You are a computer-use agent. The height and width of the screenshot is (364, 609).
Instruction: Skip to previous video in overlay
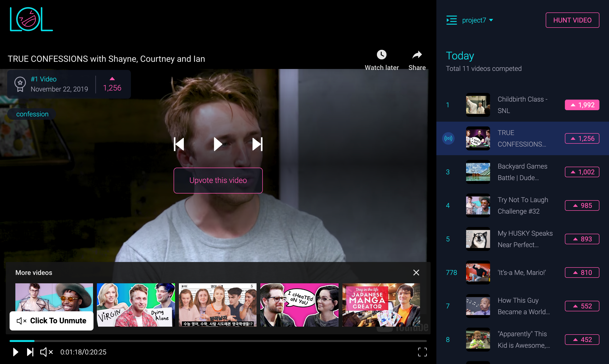179,144
